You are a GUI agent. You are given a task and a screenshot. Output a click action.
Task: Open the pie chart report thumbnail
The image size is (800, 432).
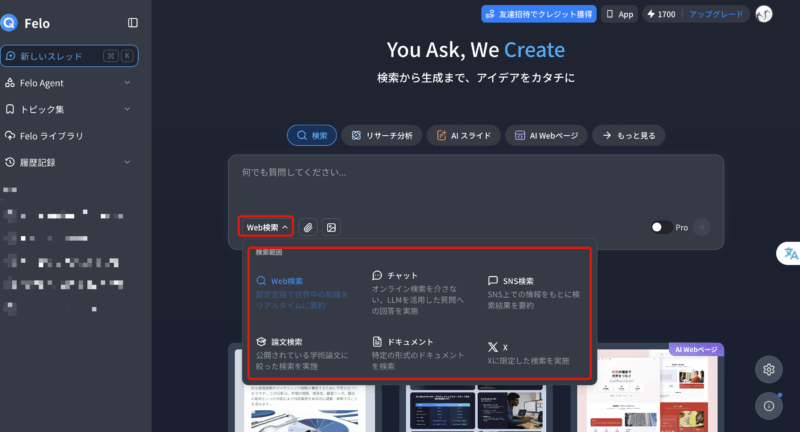(x=305, y=408)
